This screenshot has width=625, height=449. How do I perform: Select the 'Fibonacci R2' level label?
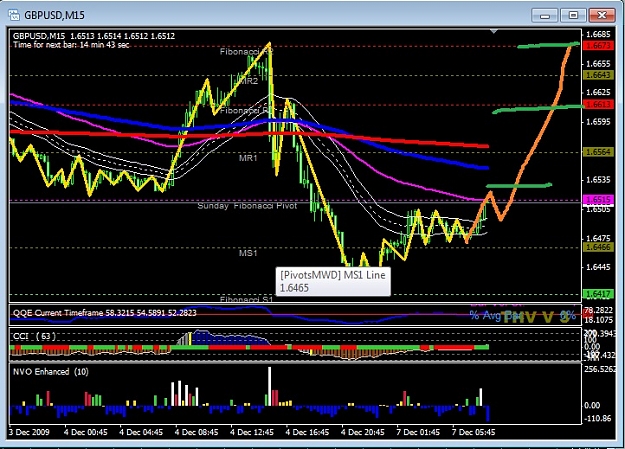click(x=246, y=51)
